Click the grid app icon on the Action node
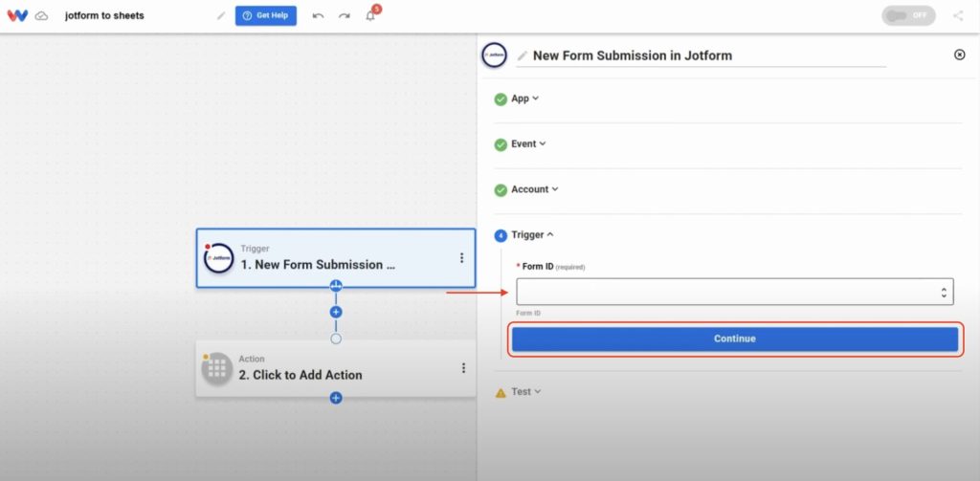This screenshot has height=481, width=980. pos(217,368)
